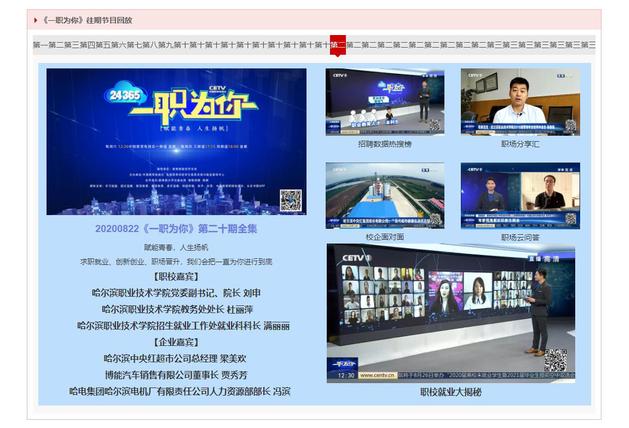Open 20200822《一职为你》第二十期全集 link
Viewport: 629px width, 428px height.
176,229
